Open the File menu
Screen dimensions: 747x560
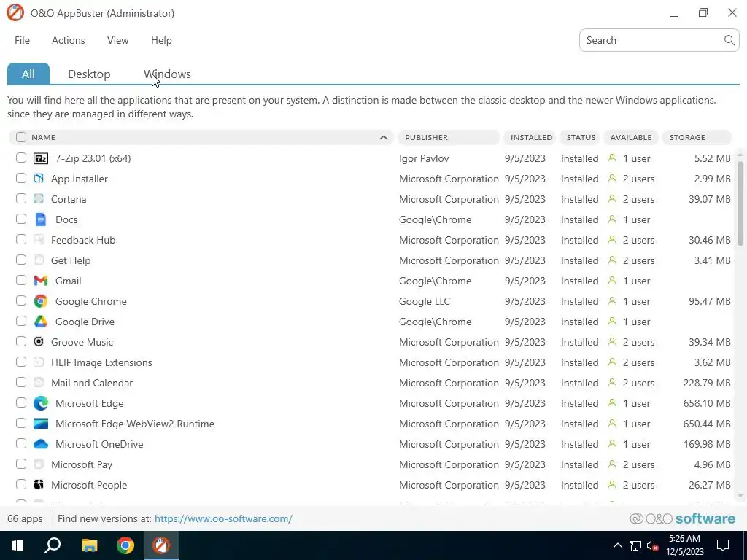coord(22,41)
